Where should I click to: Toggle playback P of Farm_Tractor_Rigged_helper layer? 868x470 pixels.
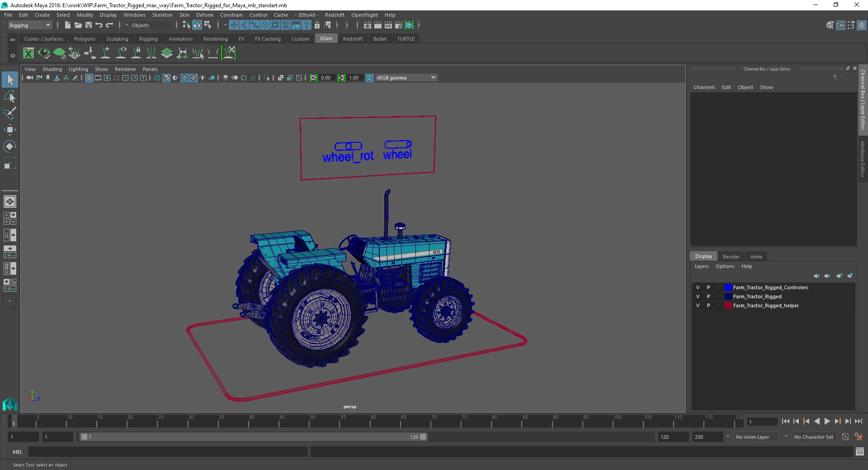[x=708, y=305]
